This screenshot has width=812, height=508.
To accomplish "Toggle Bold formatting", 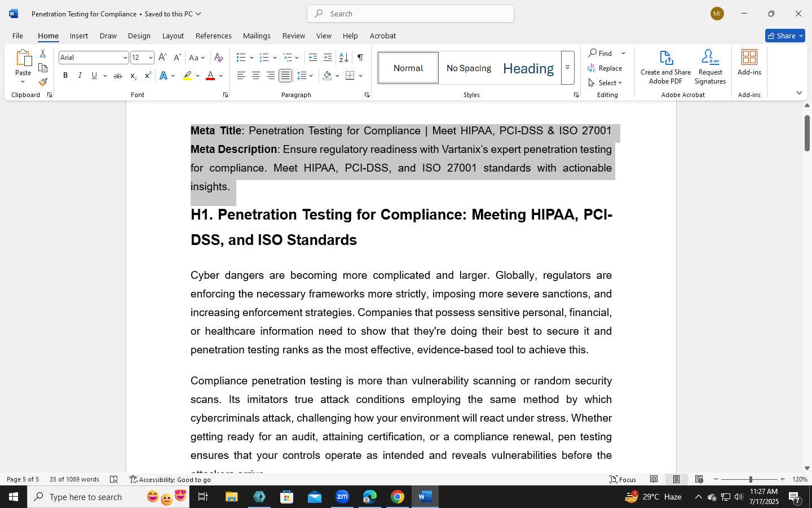I will (x=65, y=76).
